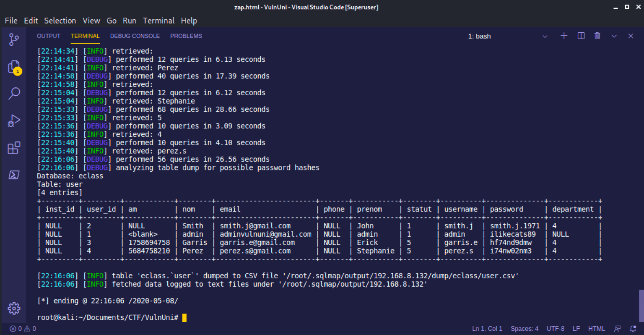Open the Edit menu
This screenshot has width=644, height=335.
point(31,21)
